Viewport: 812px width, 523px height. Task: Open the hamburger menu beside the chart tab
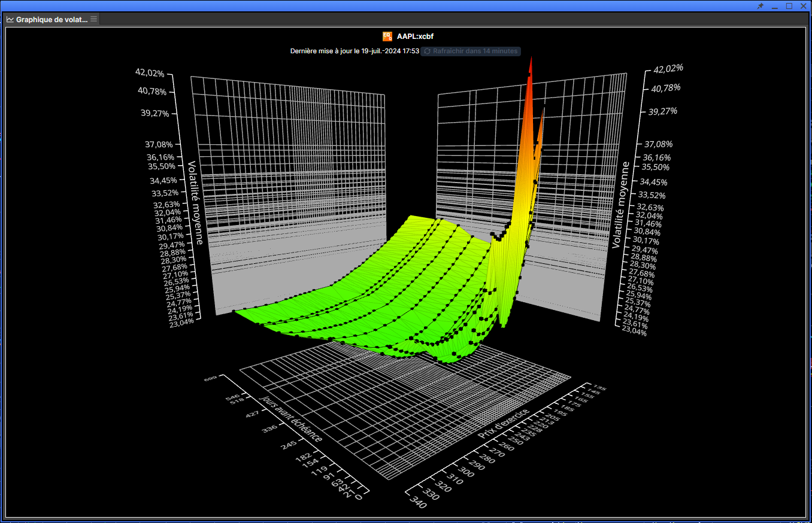pyautogui.click(x=93, y=19)
